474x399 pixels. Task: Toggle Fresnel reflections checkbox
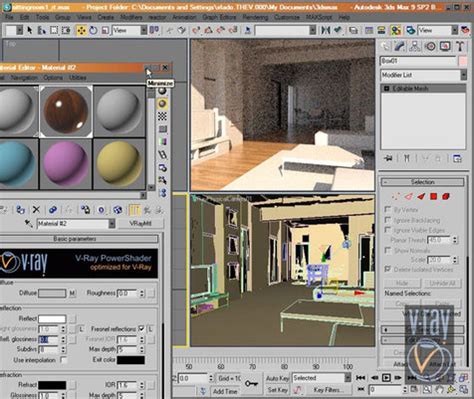click(x=141, y=329)
